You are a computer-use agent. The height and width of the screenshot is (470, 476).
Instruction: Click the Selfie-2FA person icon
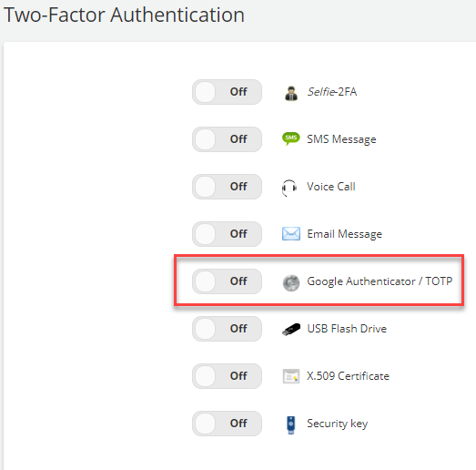(x=291, y=93)
